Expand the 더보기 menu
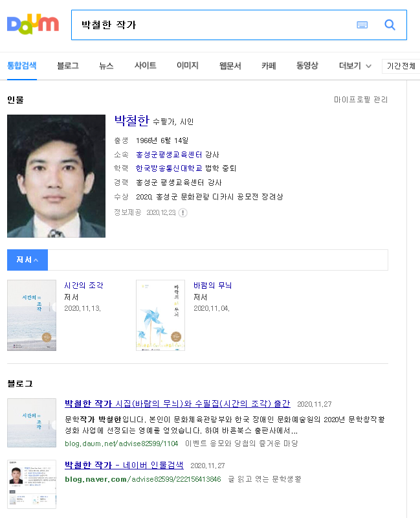Viewport: 420px width, 518px height. 355,66
